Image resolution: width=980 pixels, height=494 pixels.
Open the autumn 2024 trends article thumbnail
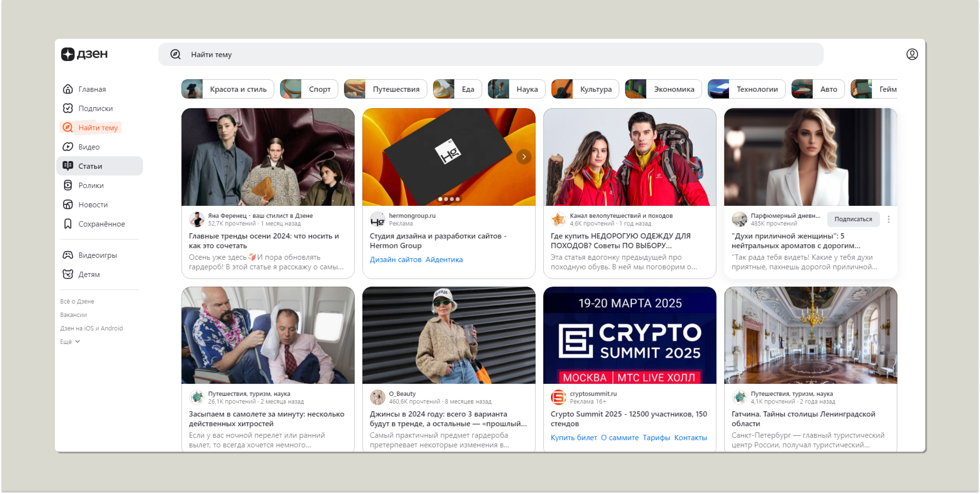point(268,157)
